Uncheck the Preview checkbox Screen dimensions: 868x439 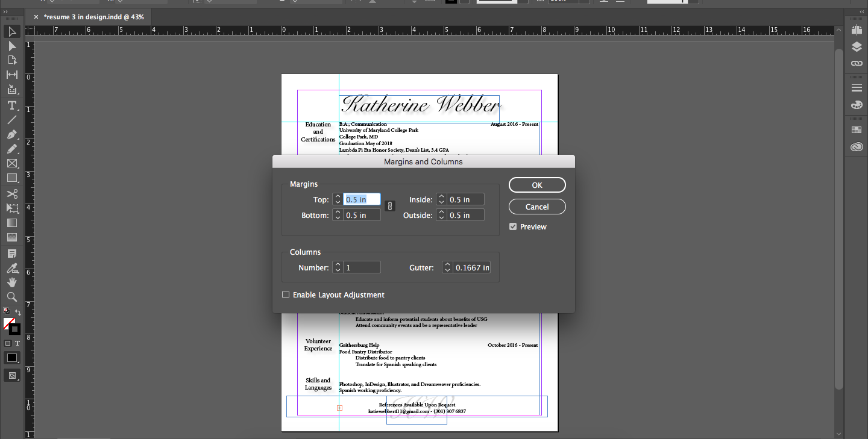point(513,226)
